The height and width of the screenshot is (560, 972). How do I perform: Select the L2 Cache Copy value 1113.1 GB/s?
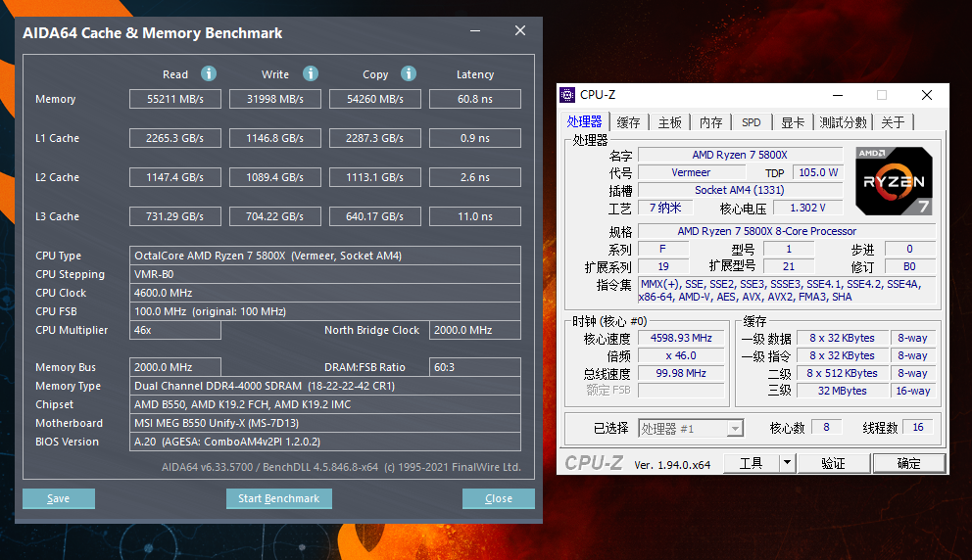point(375,177)
